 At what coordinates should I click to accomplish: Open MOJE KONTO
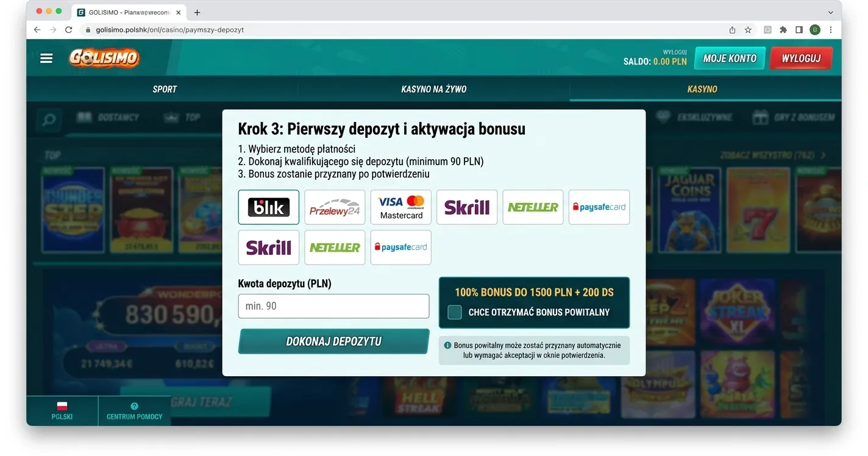point(730,59)
